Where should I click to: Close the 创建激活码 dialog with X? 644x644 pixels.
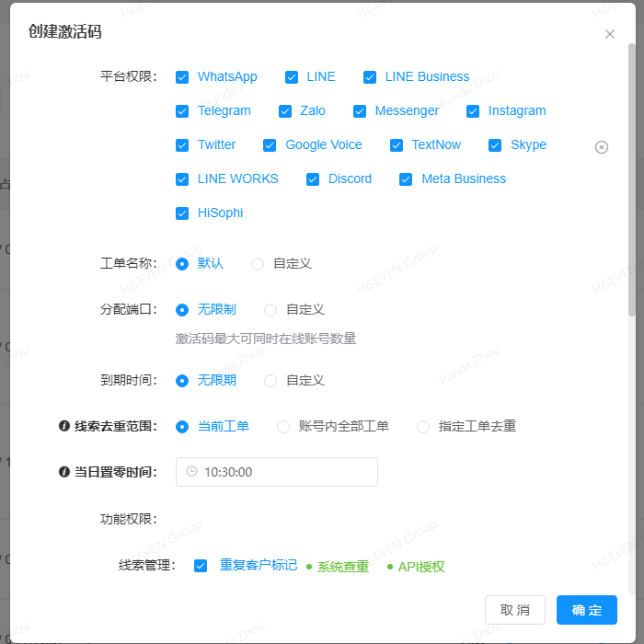pyautogui.click(x=609, y=34)
